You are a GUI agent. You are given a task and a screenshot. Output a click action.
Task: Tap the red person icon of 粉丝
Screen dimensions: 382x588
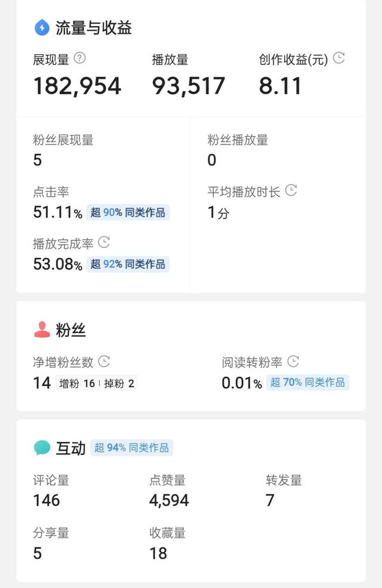click(42, 330)
